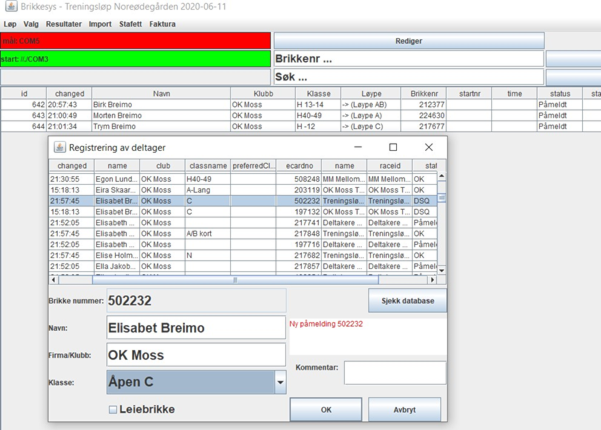Screen dimensions: 601x430
Task: Click the Sjekk database button
Action: pos(407,301)
